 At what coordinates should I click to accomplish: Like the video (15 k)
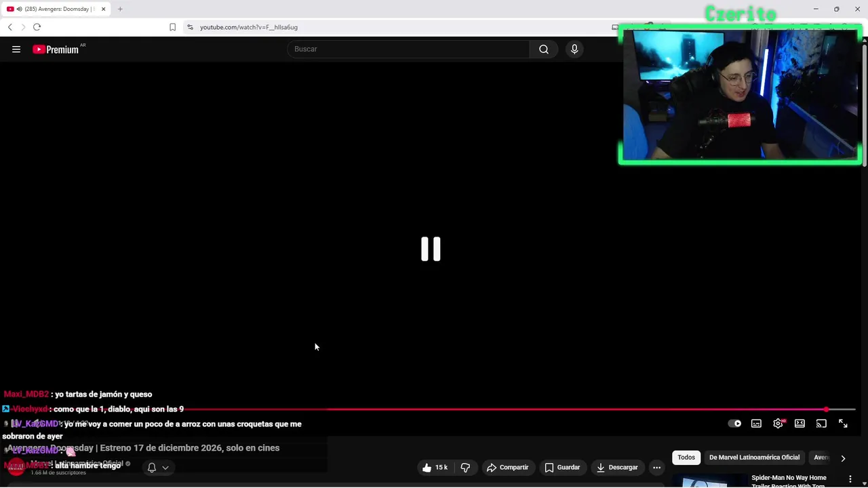coord(435,468)
